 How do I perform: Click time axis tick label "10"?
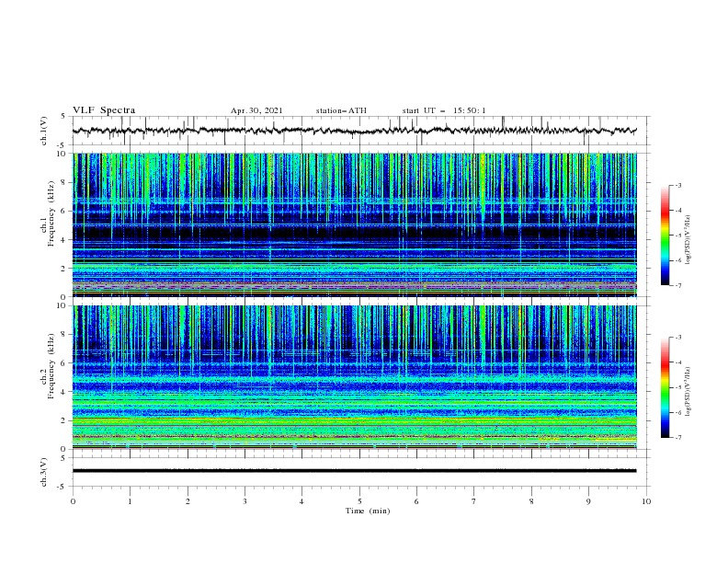(646, 501)
